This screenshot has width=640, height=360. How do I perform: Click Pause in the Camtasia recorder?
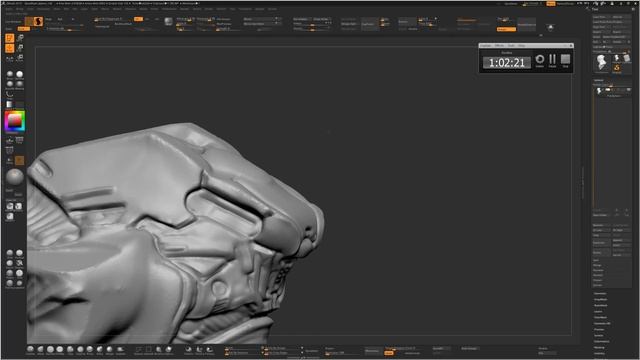coord(552,60)
